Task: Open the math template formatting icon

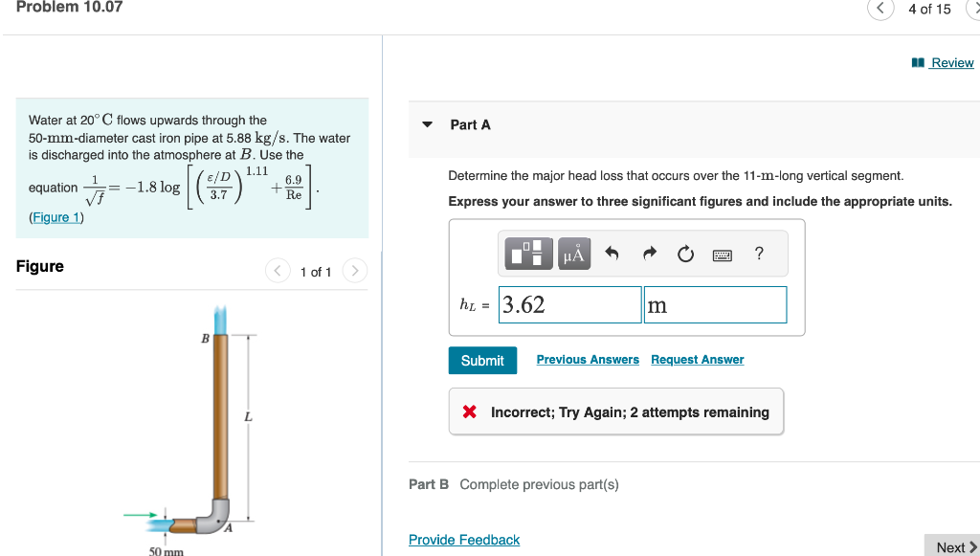Action: point(527,254)
